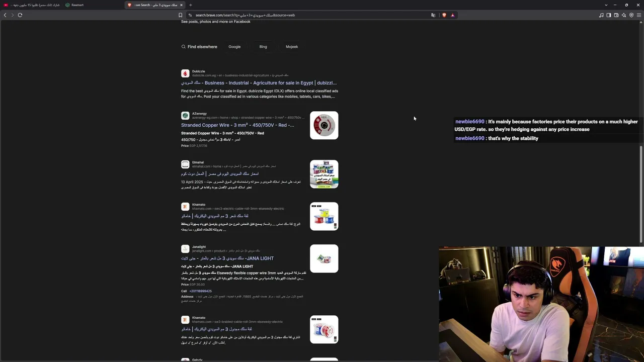
Task: Open the JANA LIGHT result title link
Action: pyautogui.click(x=227, y=258)
